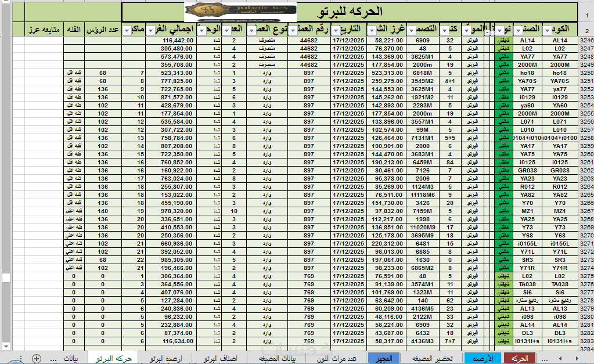Open the التاريخ column filter dropdown

[336, 30]
